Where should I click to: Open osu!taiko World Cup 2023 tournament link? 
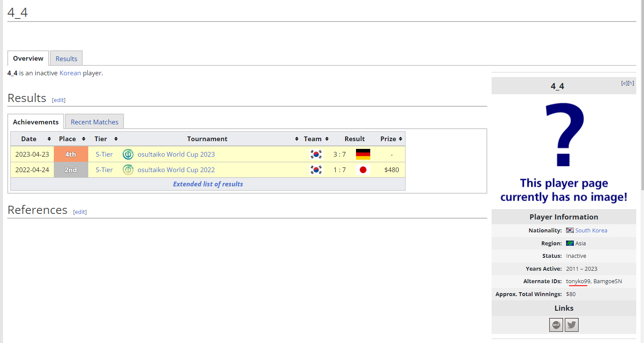[x=176, y=155]
